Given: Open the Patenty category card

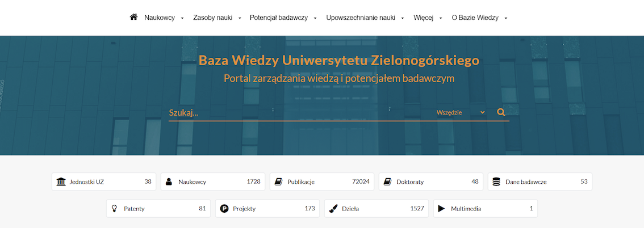Looking at the screenshot, I should [158, 208].
